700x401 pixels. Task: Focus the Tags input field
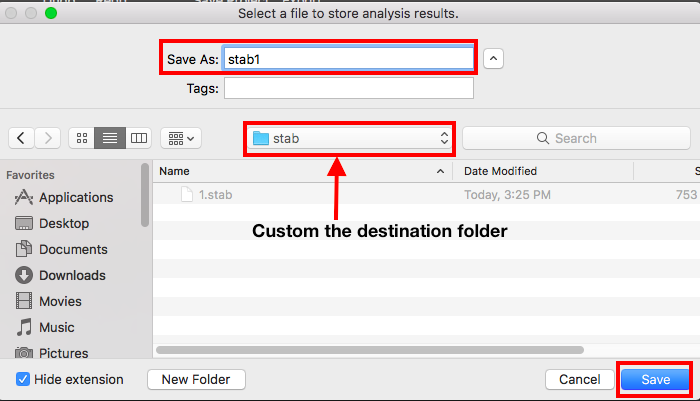tap(349, 88)
